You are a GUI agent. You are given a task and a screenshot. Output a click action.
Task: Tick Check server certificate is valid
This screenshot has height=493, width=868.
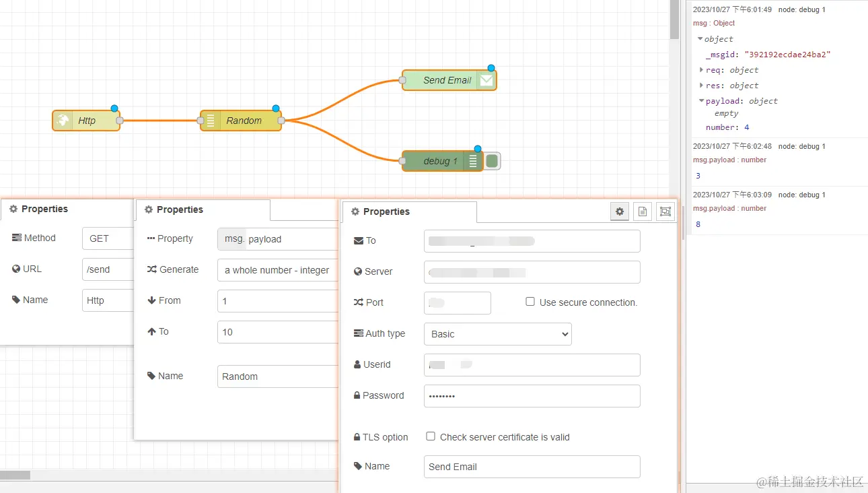[431, 436]
